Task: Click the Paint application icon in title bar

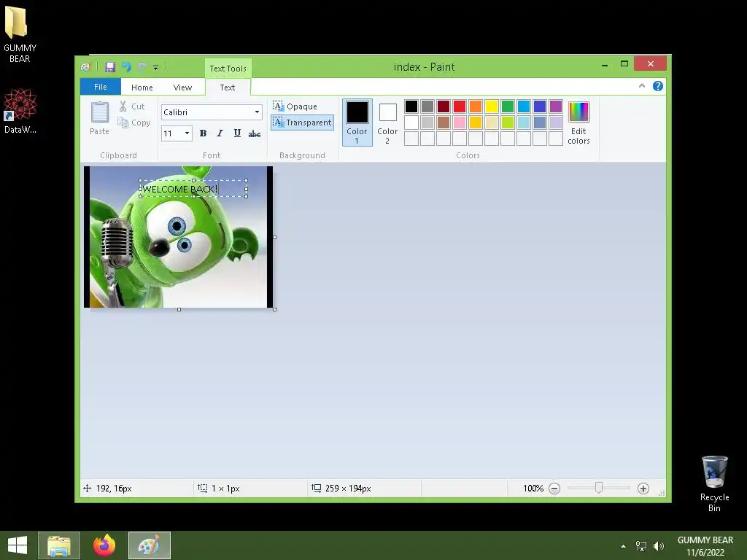Action: pos(86,67)
